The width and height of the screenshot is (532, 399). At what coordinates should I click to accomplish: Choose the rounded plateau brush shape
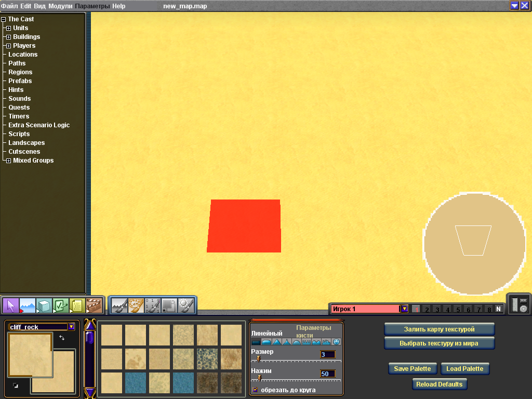coord(267,342)
